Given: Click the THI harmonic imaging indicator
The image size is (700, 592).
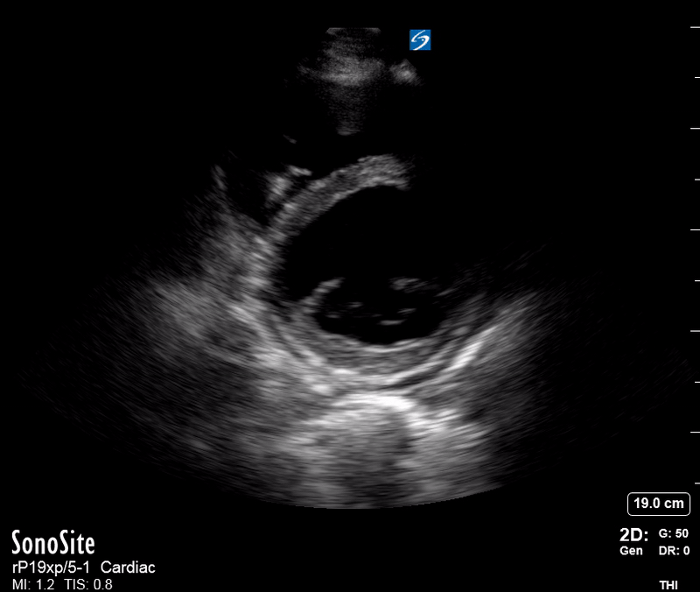Looking at the screenshot, I should tap(668, 585).
